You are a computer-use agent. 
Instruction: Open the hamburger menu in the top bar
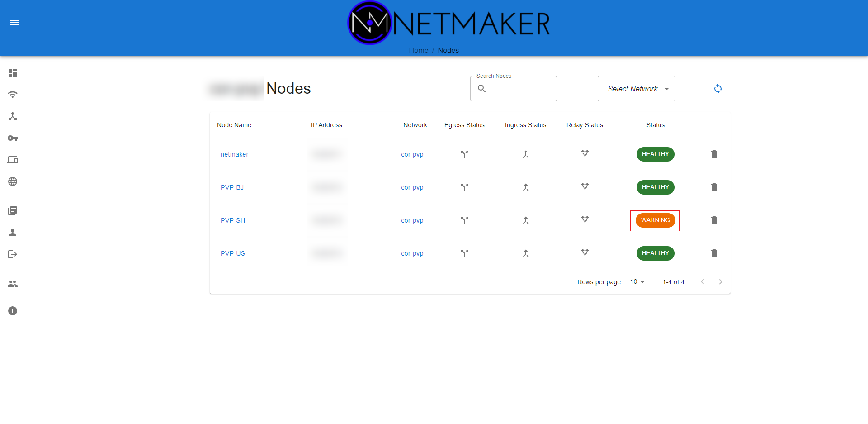pyautogui.click(x=14, y=23)
